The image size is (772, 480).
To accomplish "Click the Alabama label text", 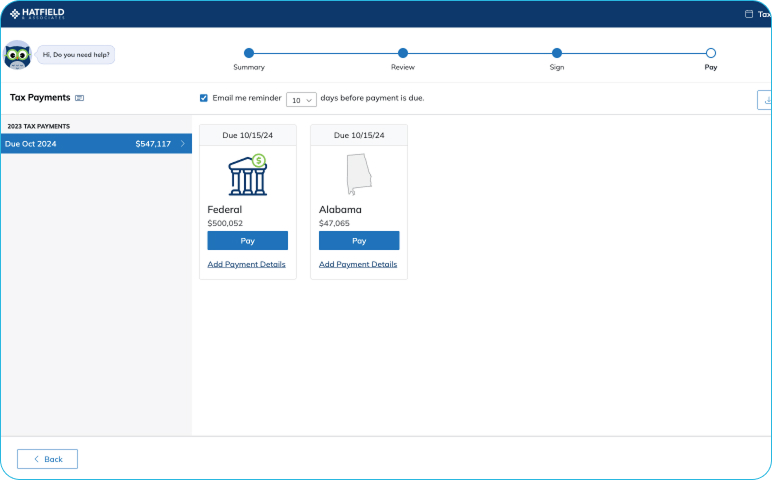I will (x=340, y=210).
